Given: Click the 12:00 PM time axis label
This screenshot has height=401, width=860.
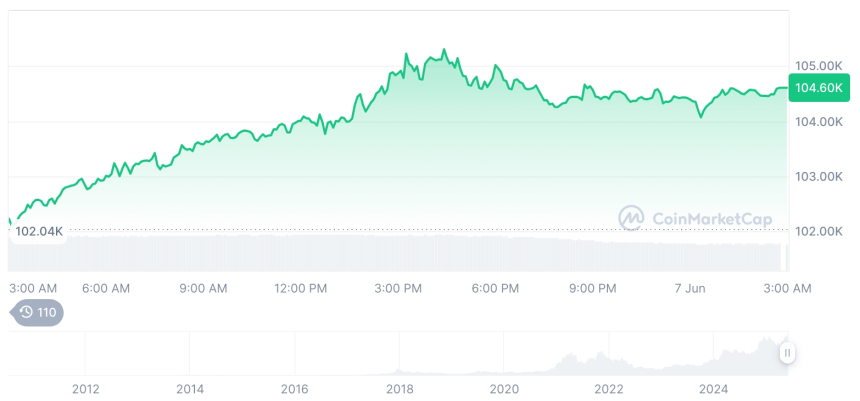Looking at the screenshot, I should pos(300,288).
